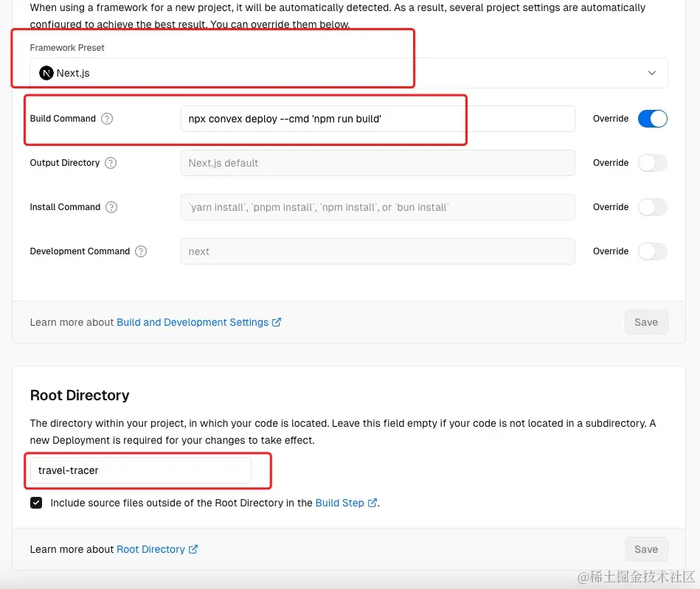
Task: Click the Output Directory input field
Action: click(x=378, y=163)
